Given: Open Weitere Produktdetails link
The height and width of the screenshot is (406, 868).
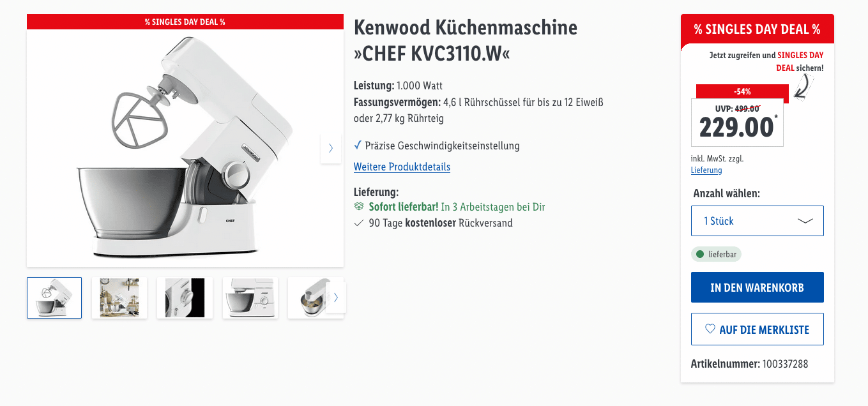Looking at the screenshot, I should point(402,167).
